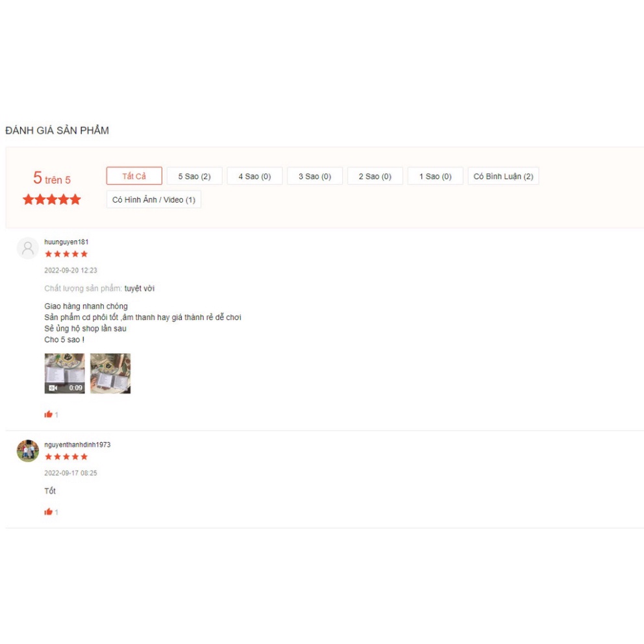Screen dimensions: 644x644
Task: Click the star rating under huunguyen181
Action: coord(66,254)
